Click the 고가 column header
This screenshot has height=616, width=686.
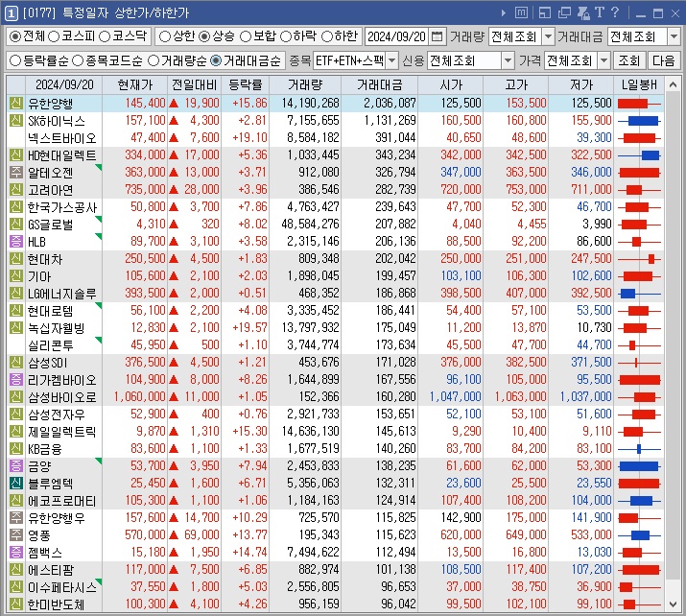point(516,84)
